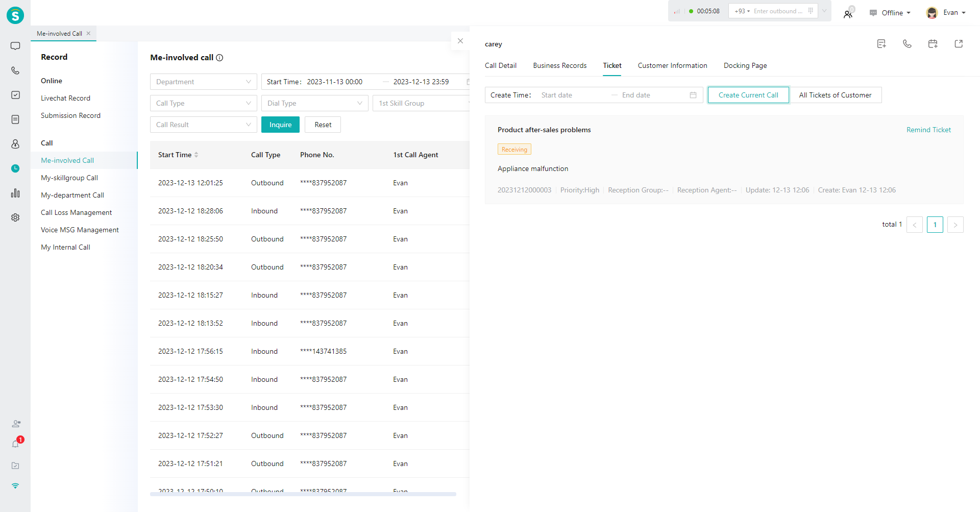Open the Docking Page tab
The width and height of the screenshot is (980, 512).
745,65
